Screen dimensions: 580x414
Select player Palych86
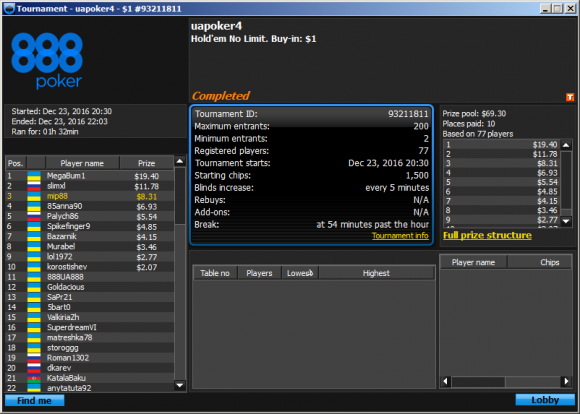tap(90, 216)
